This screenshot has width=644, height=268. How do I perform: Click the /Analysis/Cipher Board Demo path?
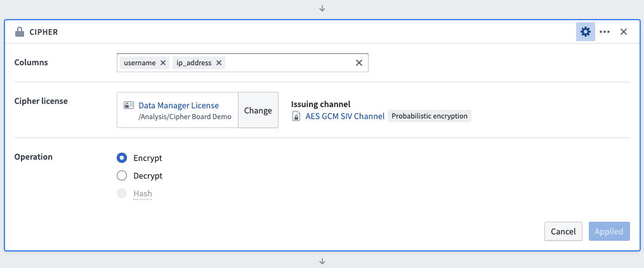click(x=185, y=117)
